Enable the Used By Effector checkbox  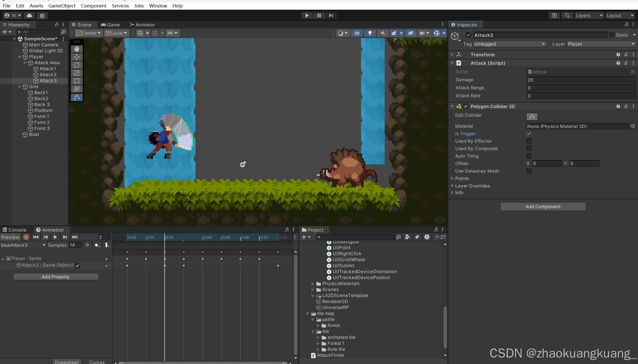(529, 141)
